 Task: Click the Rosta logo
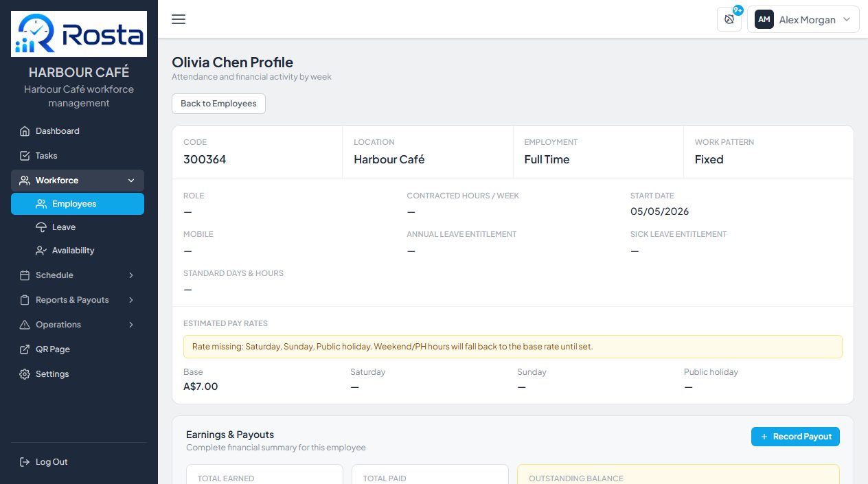click(x=79, y=34)
